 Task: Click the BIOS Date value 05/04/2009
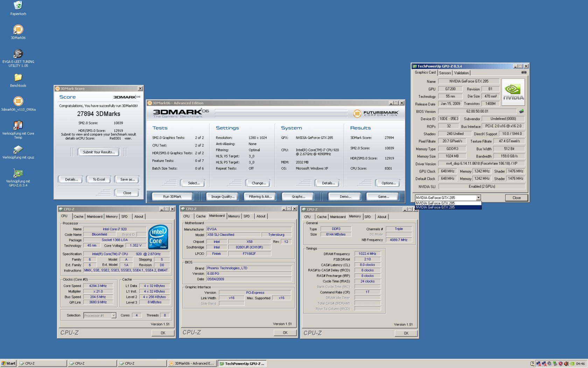pos(249,279)
